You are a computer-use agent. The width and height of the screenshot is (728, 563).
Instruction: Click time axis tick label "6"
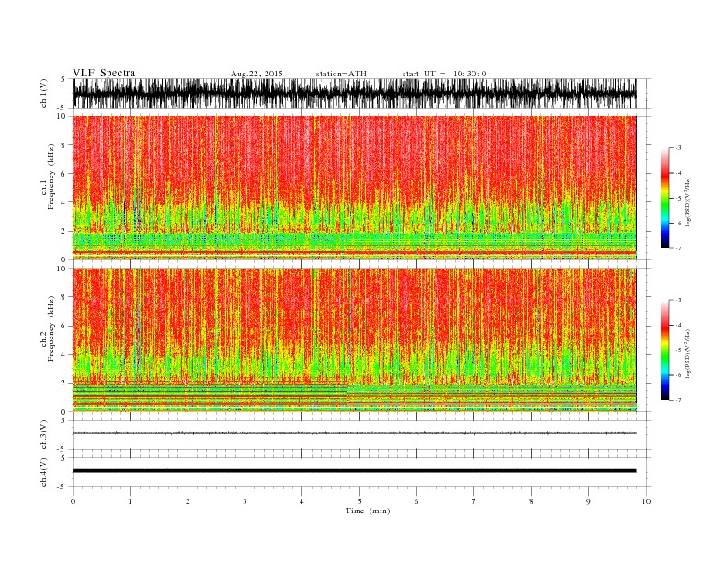pos(416,501)
